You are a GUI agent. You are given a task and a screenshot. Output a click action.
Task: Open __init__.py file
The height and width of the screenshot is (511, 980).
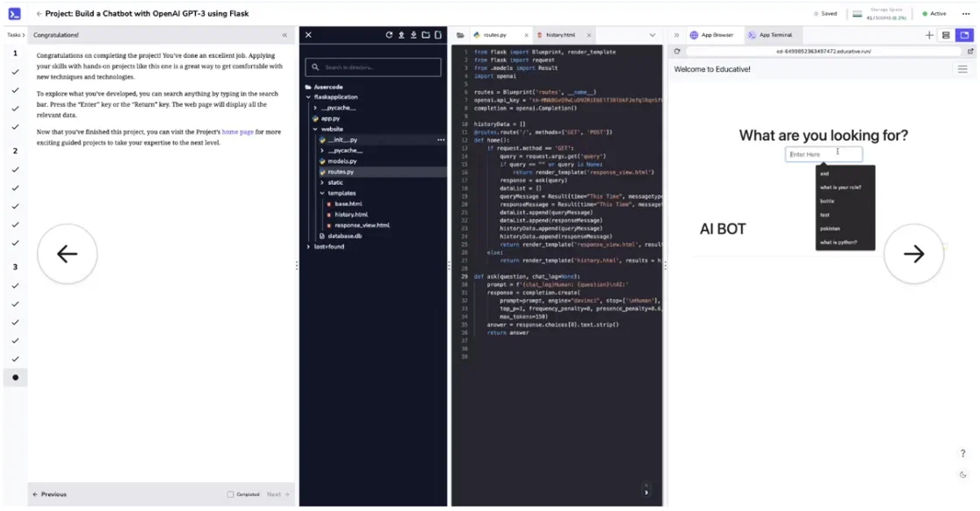(342, 140)
